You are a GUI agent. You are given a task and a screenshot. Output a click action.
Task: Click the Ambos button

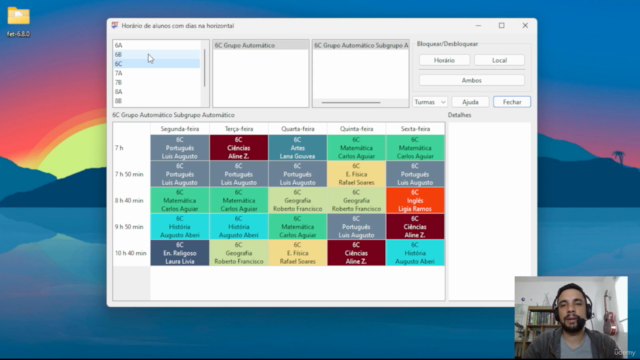click(471, 80)
